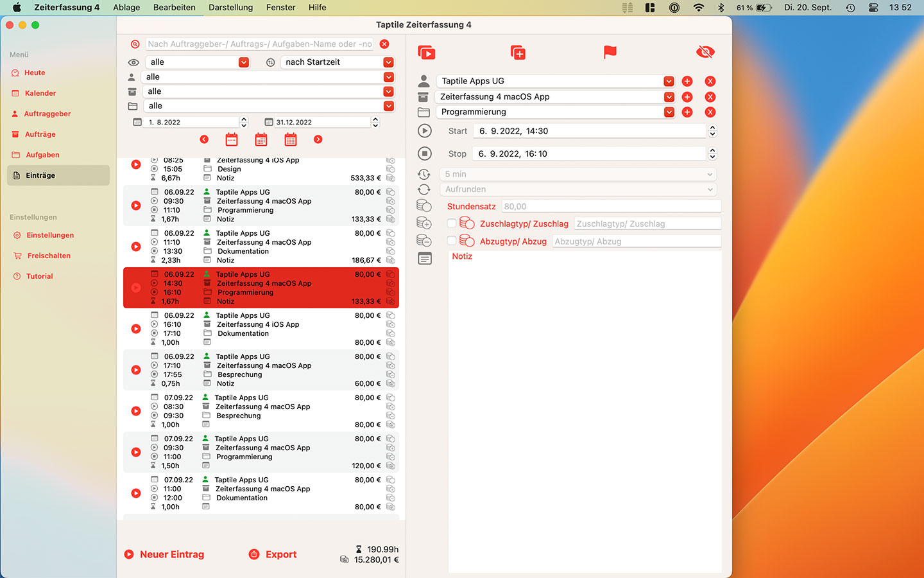Open the visibility filter 'alle' dropdown
924x578 pixels.
(x=197, y=62)
